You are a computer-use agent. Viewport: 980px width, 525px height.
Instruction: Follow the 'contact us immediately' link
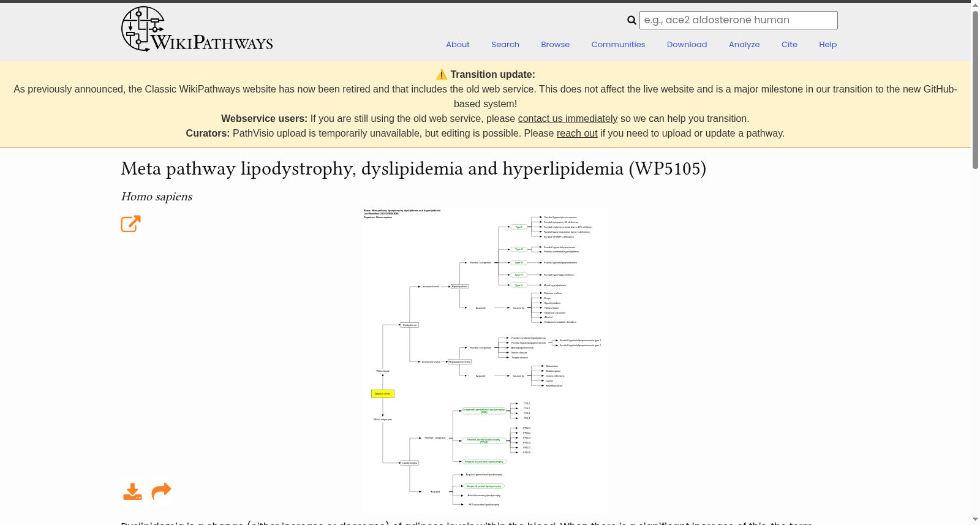[568, 119]
